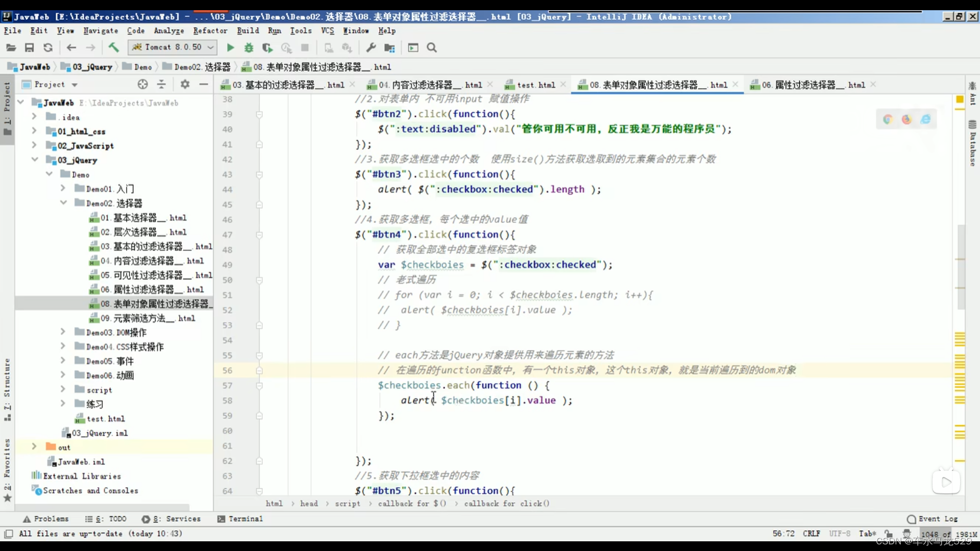The height and width of the screenshot is (551, 980).
Task: Collapse the 03_jQuery module folder
Action: point(35,160)
